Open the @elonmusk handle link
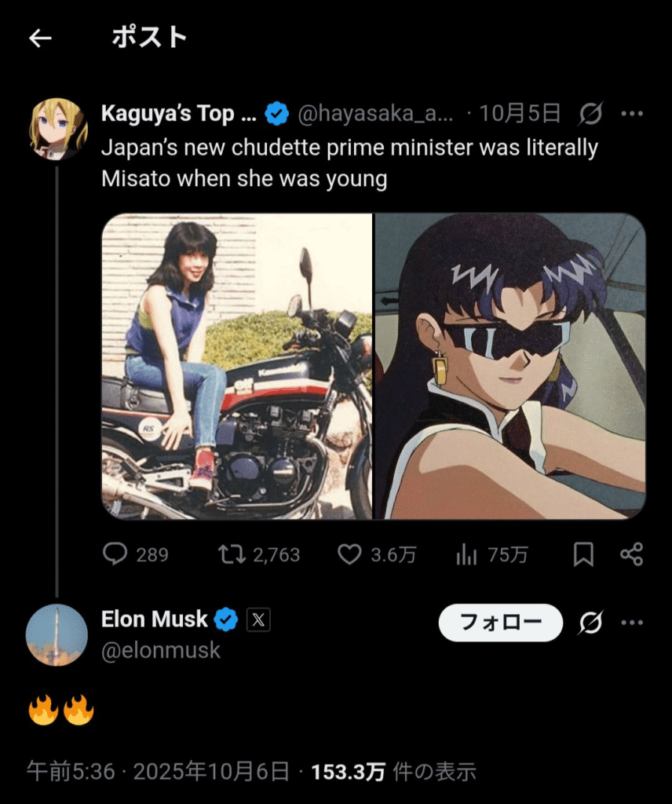 161,650
